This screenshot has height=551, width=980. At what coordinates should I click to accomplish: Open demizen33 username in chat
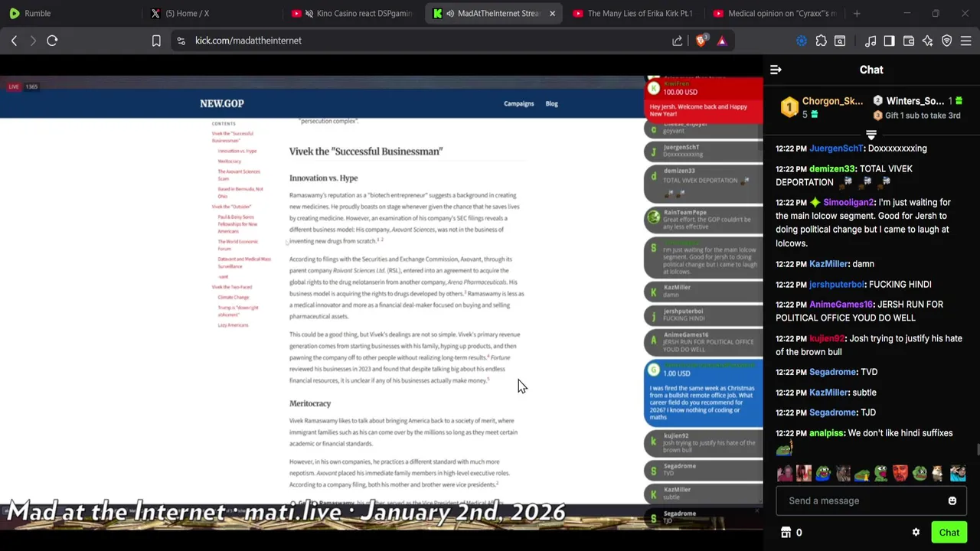point(831,169)
